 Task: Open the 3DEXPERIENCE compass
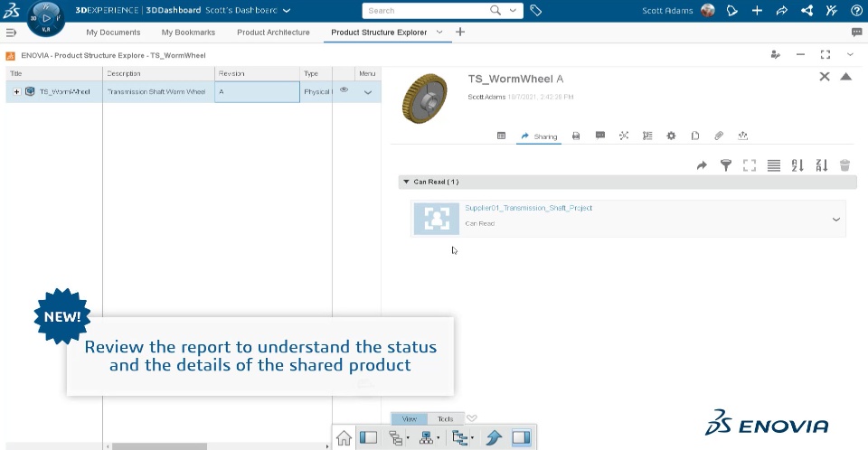[45, 18]
